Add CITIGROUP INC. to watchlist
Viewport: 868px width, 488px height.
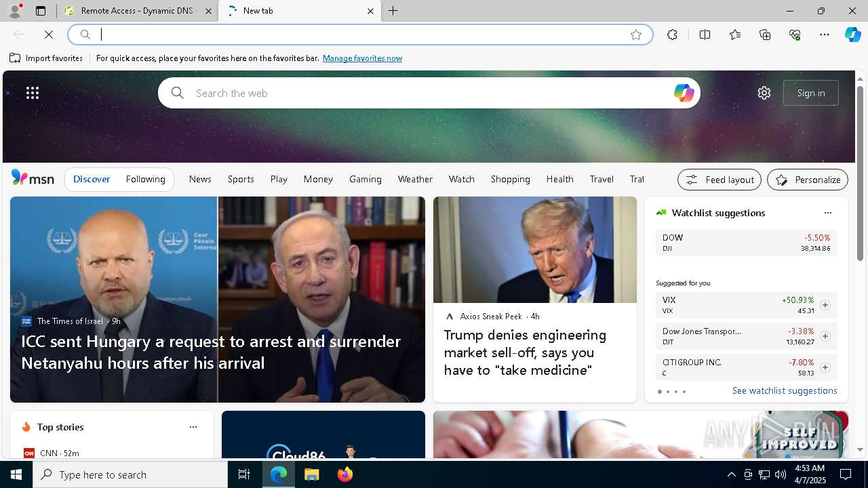click(825, 367)
